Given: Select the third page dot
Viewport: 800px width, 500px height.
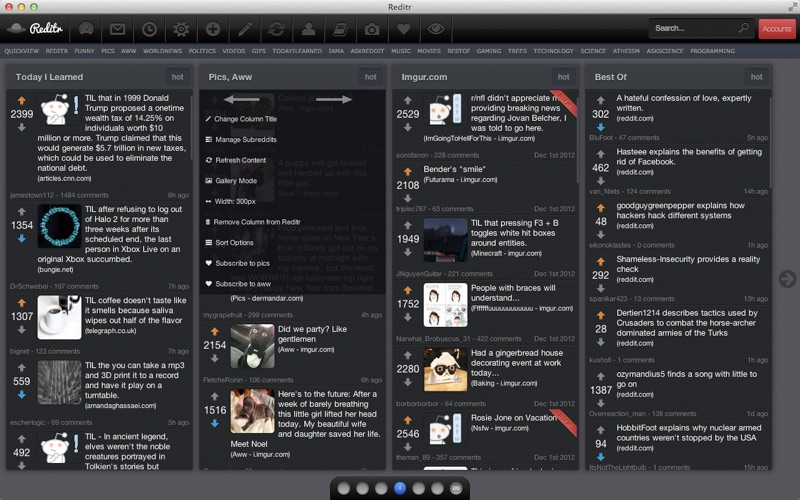Looking at the screenshot, I should click(x=381, y=488).
